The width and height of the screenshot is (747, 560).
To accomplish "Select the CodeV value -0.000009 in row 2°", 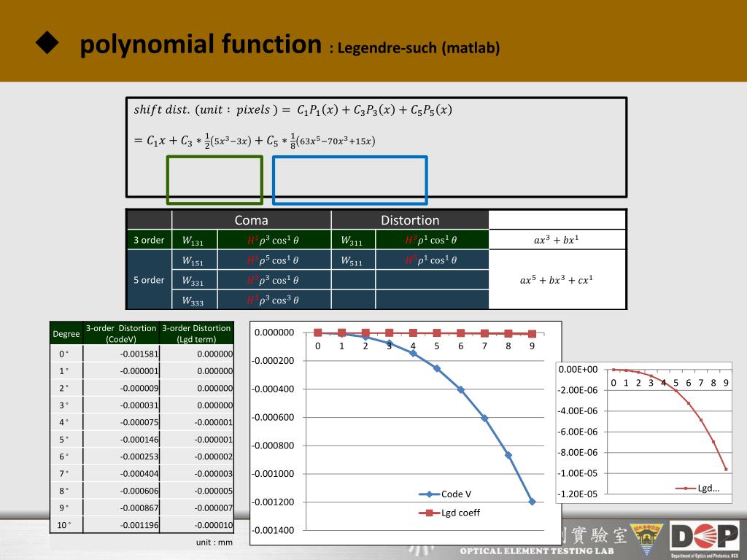I will click(139, 388).
